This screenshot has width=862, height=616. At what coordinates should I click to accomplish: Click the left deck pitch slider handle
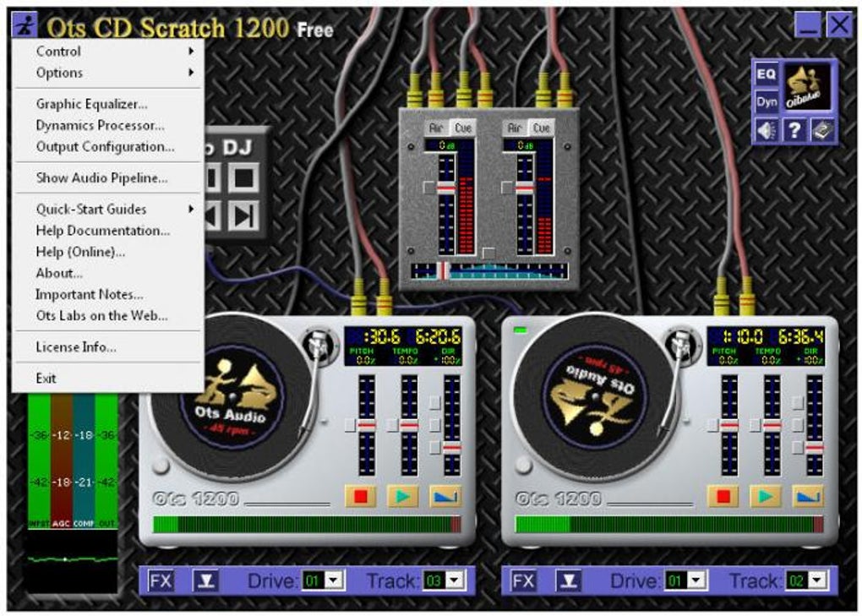(x=367, y=425)
